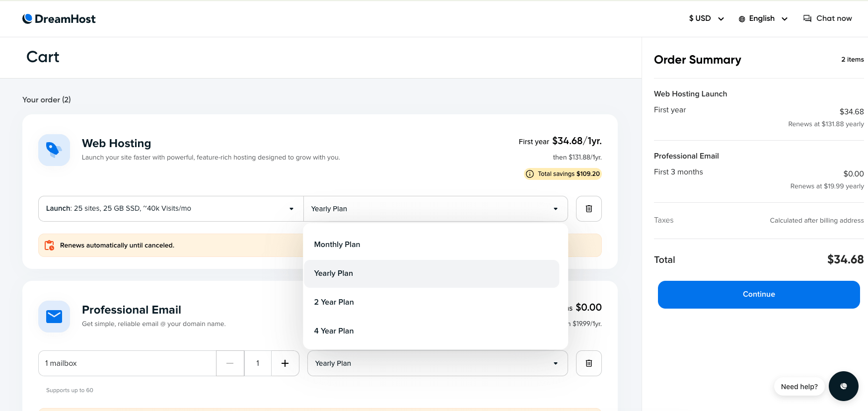Open the dark round help chat launcher
Image resolution: width=868 pixels, height=411 pixels.
coord(844,386)
